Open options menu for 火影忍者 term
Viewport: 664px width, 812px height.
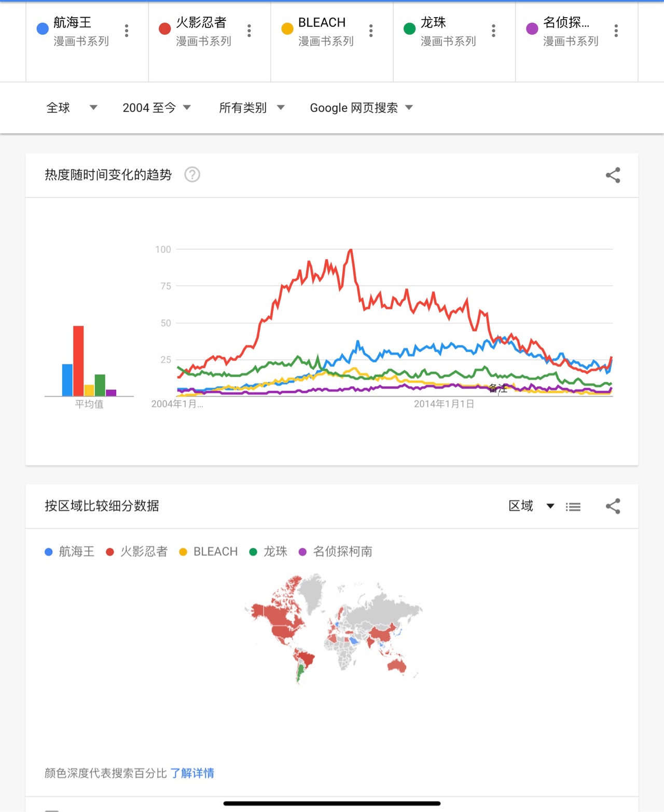[249, 31]
